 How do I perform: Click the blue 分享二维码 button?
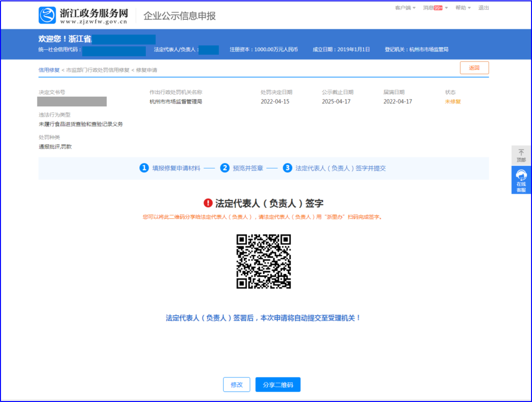[x=278, y=385]
